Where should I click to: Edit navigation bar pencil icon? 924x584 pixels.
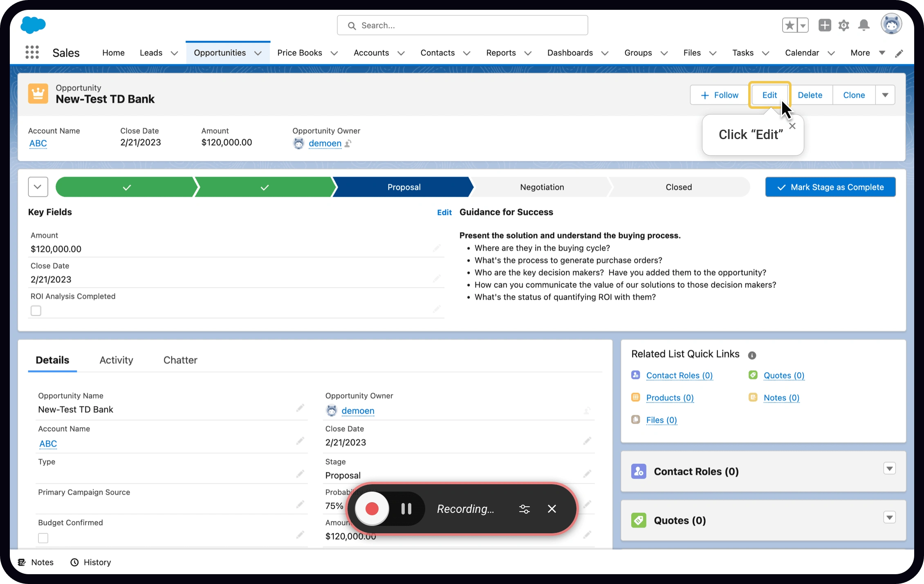click(899, 54)
